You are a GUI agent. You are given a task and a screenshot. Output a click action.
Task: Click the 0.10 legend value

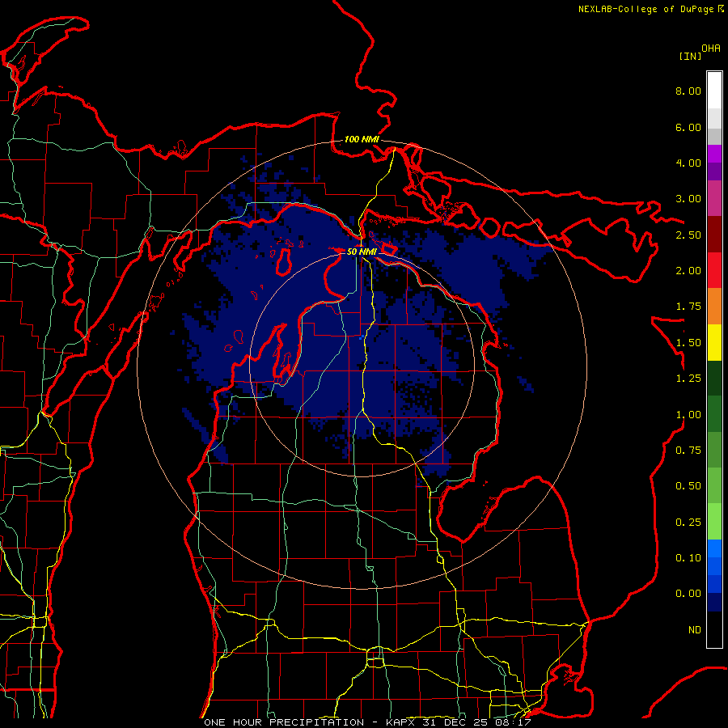pyautogui.click(x=688, y=558)
